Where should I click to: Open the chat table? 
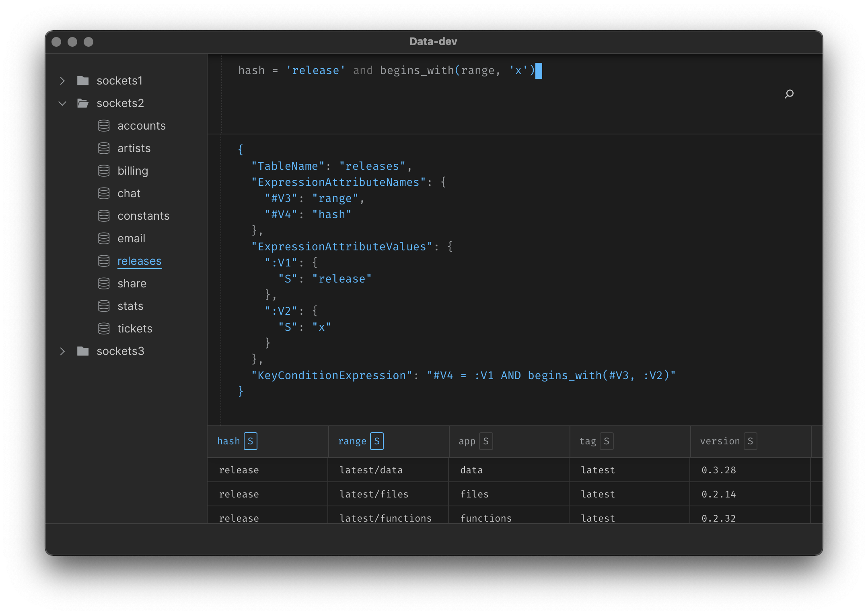coord(129,194)
